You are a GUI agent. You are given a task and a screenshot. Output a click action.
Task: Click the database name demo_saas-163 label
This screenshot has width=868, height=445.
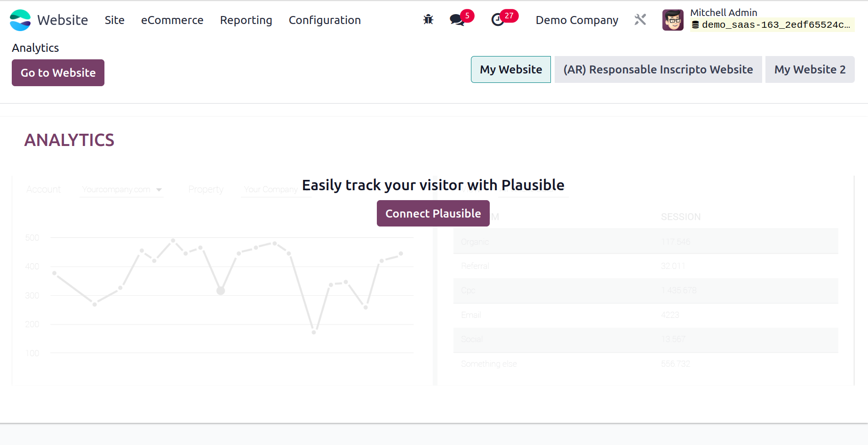(772, 25)
